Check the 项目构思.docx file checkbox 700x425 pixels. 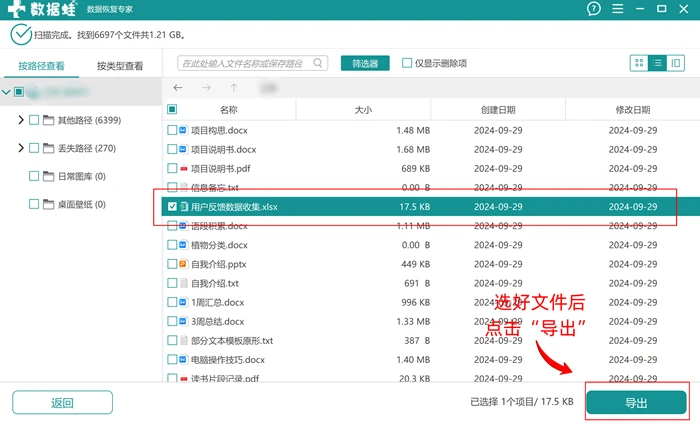(x=172, y=130)
